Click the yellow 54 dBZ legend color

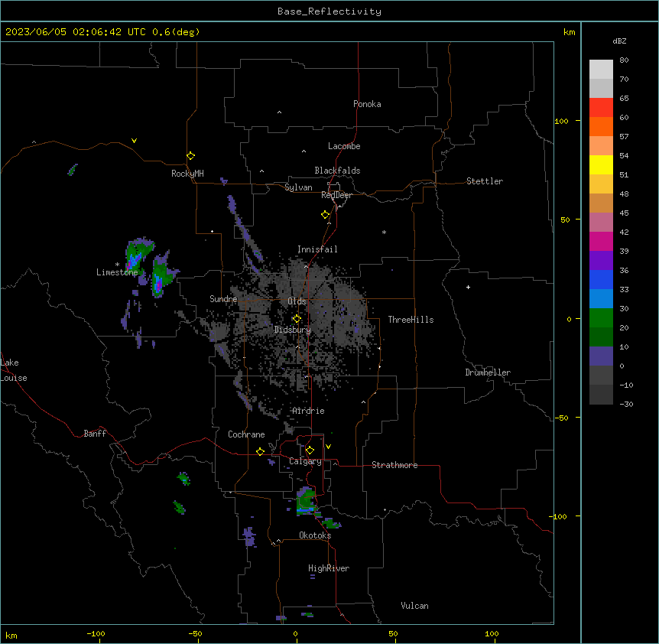(601, 165)
